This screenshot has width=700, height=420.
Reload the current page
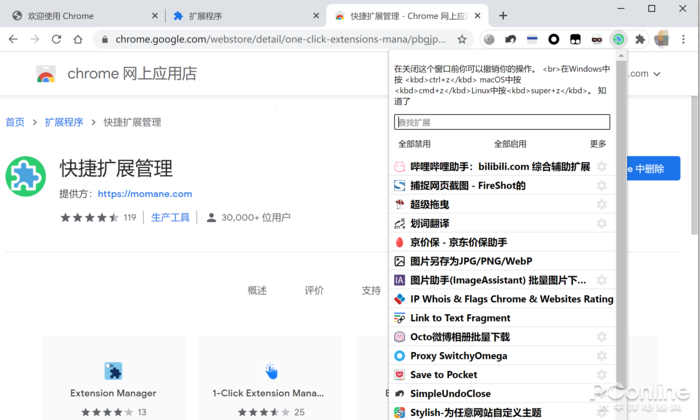coord(56,39)
